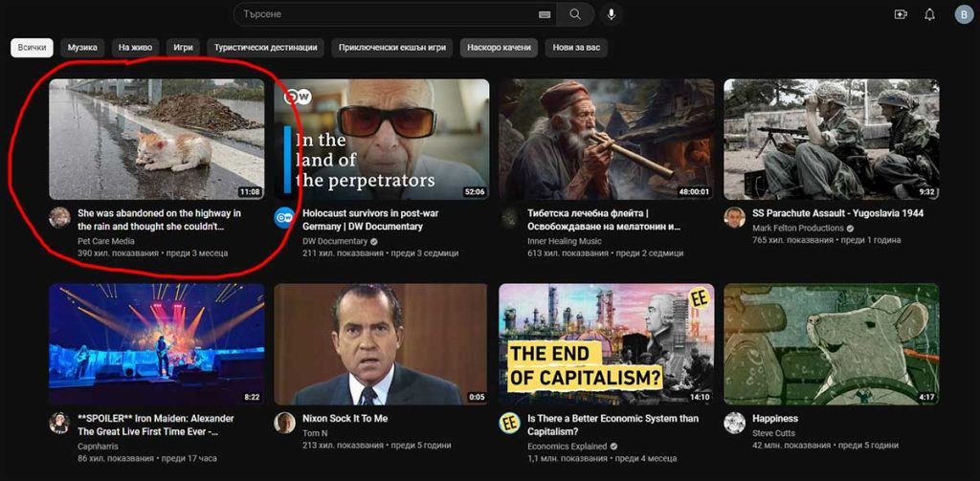This screenshot has width=980, height=481.
Task: Choose the 'Наскоро качени' chip
Action: point(498,48)
